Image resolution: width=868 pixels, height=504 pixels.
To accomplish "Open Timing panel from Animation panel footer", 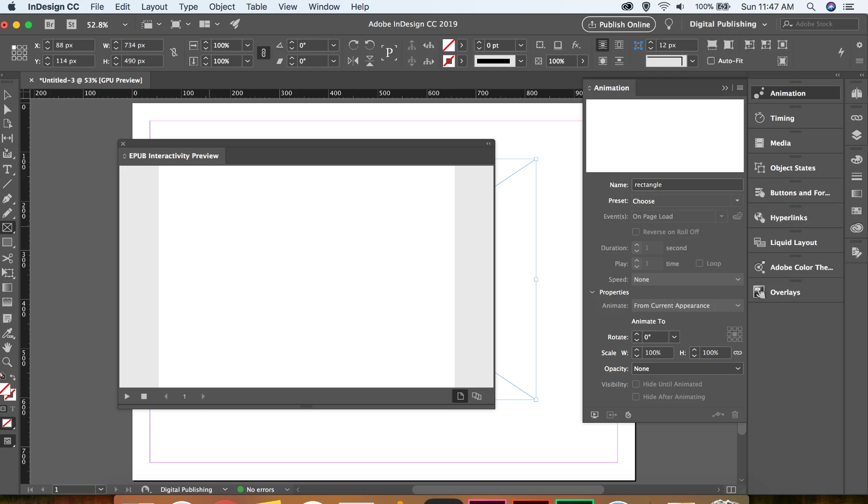I will point(628,415).
